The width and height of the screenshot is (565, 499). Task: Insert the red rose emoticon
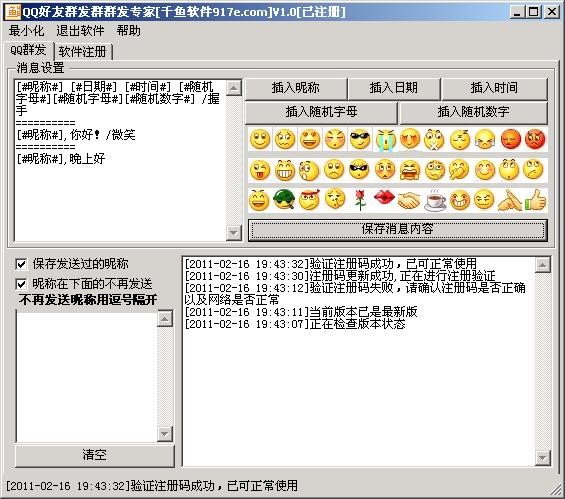point(360,200)
